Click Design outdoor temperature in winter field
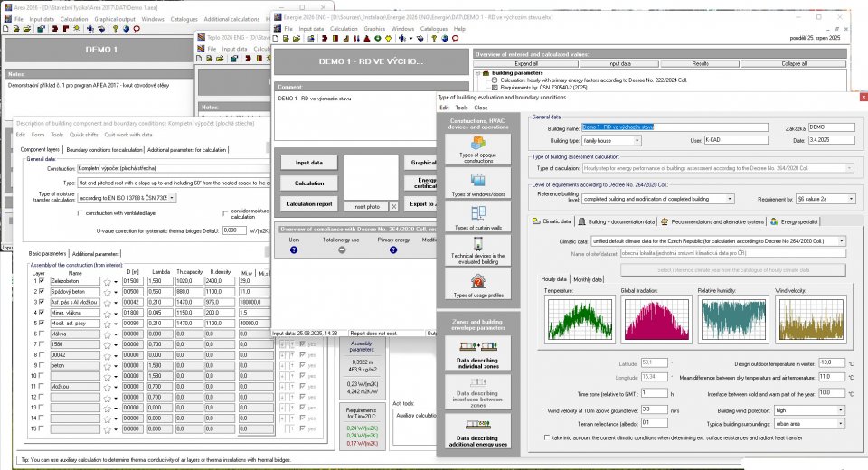Image resolution: width=868 pixels, height=470 pixels. (x=832, y=363)
